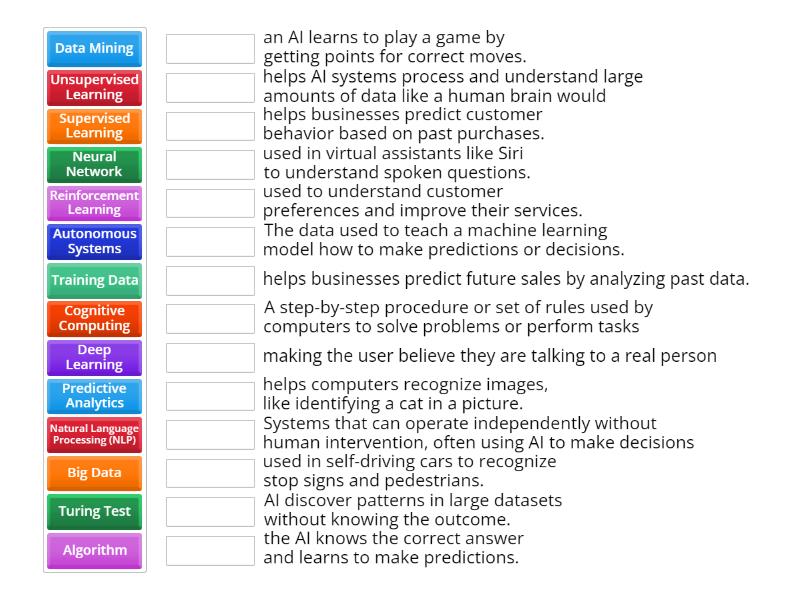The image size is (800, 600).
Task: Click answer slot for self-driving cars clue
Action: pos(210,472)
